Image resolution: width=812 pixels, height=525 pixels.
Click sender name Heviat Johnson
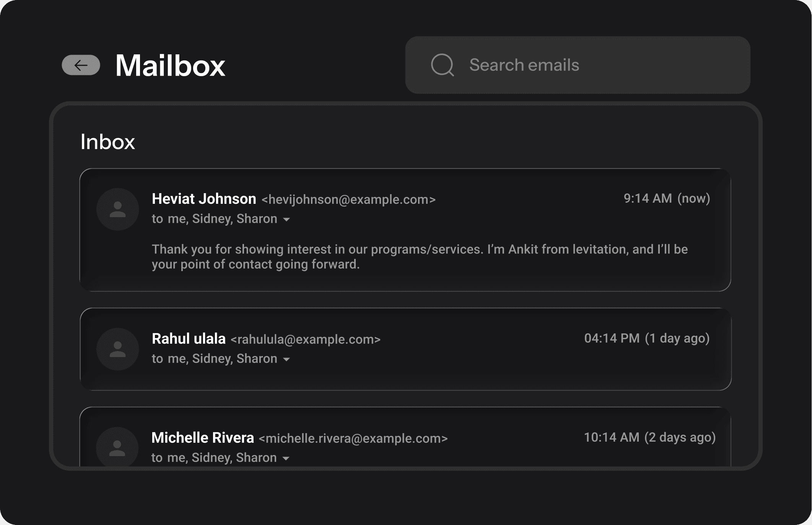click(x=204, y=199)
